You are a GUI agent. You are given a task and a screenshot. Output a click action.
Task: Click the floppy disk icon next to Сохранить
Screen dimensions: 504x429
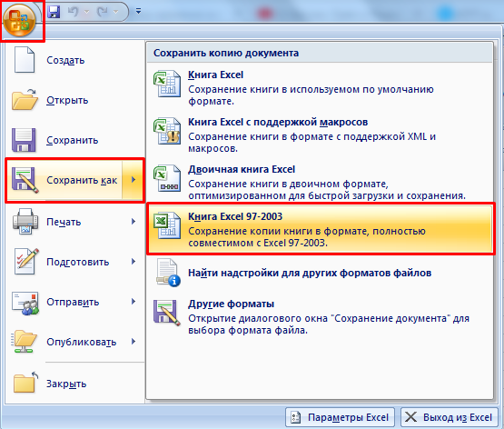(x=24, y=140)
